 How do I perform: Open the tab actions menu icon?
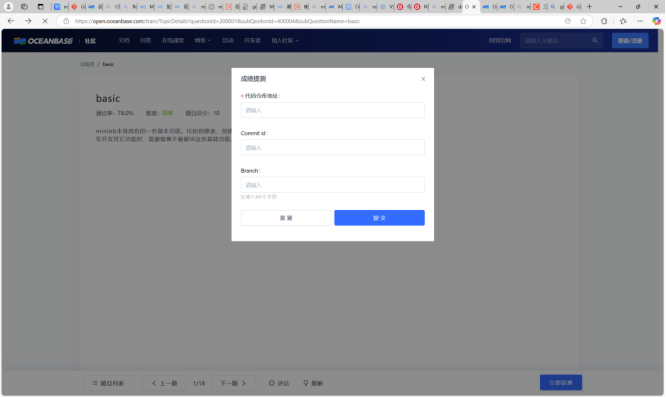click(x=40, y=7)
